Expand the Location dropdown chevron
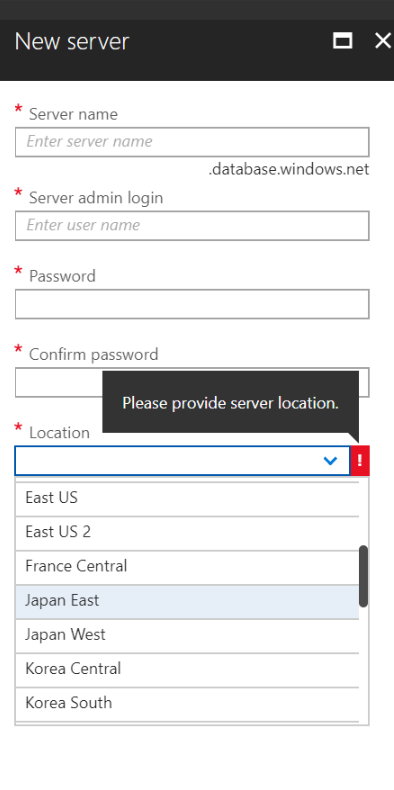The image size is (394, 790). click(x=330, y=460)
